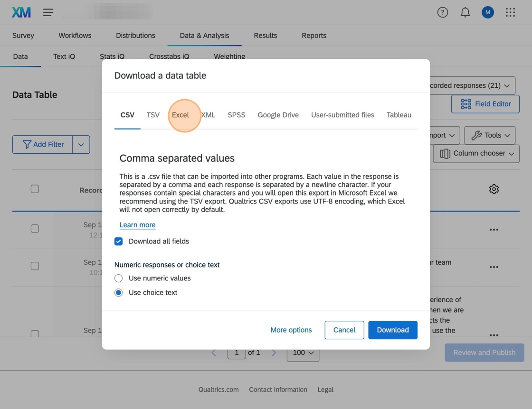
Task: Open the notifications bell
Action: pyautogui.click(x=465, y=12)
